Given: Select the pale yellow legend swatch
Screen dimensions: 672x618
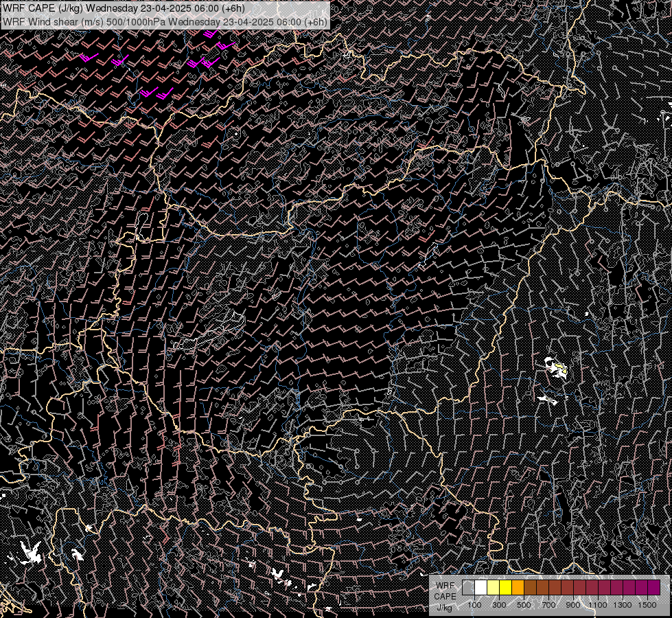Looking at the screenshot, I should click(494, 587).
